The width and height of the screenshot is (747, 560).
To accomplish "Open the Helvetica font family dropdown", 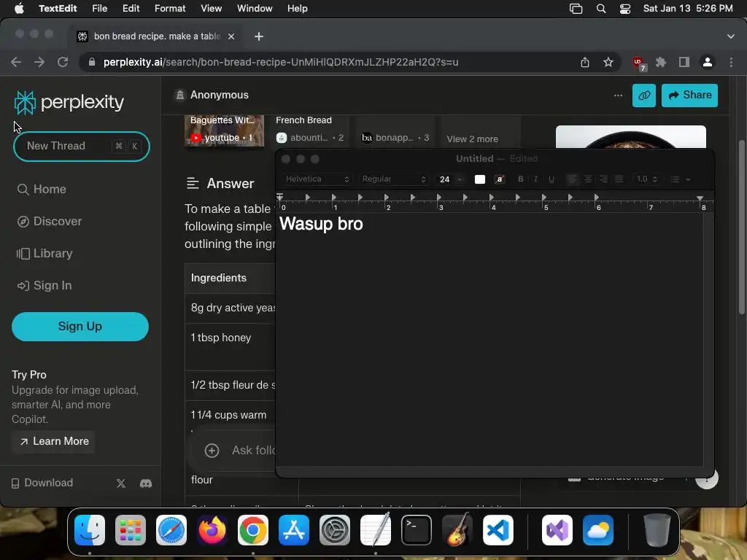I will [x=317, y=179].
